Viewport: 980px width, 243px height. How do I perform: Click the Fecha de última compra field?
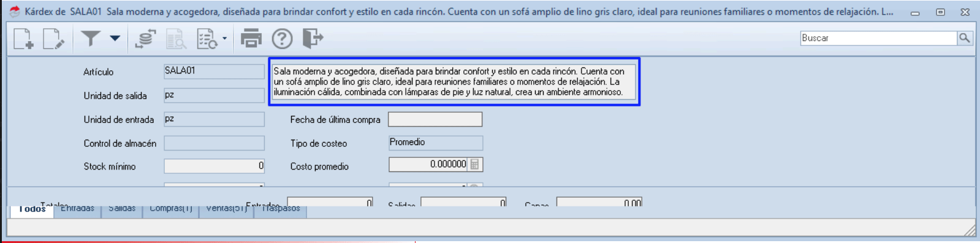(435, 119)
